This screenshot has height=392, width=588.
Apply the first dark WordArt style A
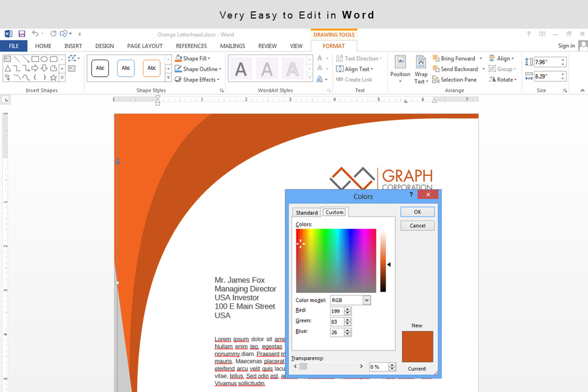241,69
